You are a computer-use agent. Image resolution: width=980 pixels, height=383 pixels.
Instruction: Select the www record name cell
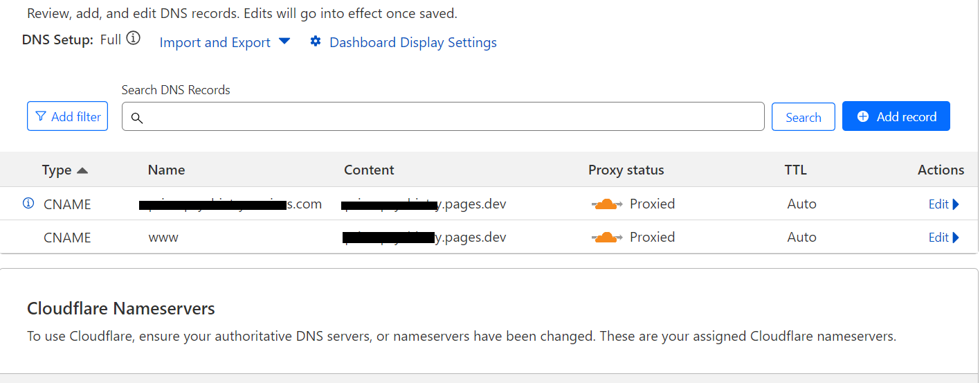coord(163,237)
